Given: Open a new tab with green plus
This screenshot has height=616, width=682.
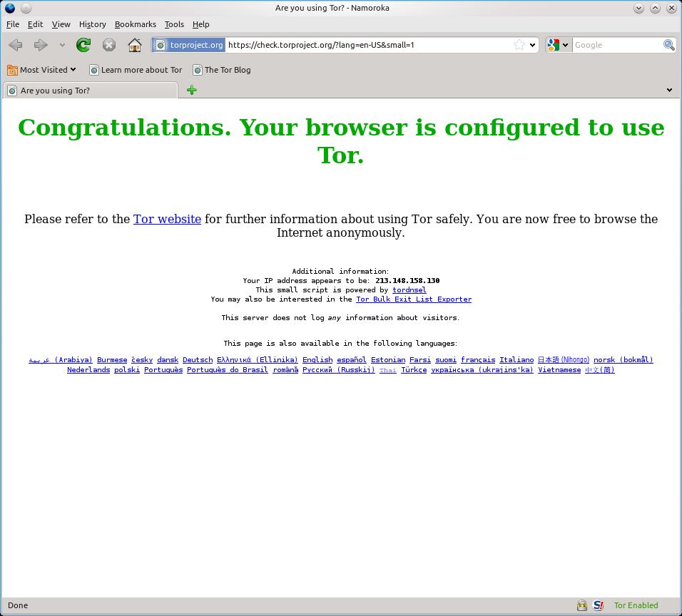Looking at the screenshot, I should tap(191, 90).
